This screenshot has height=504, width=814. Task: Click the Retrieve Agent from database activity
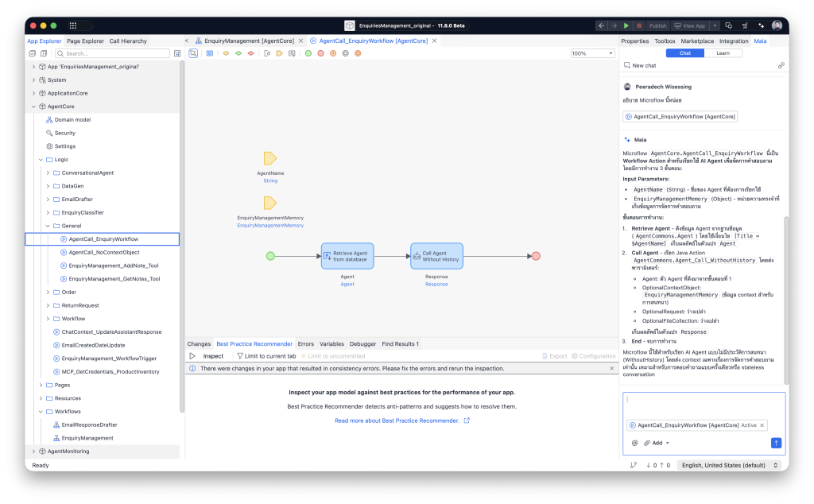click(x=347, y=255)
